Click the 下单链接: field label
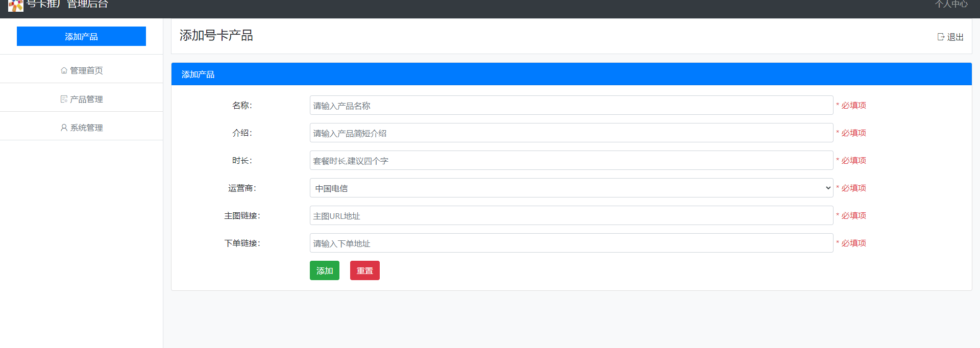This screenshot has width=980, height=348. click(x=242, y=243)
